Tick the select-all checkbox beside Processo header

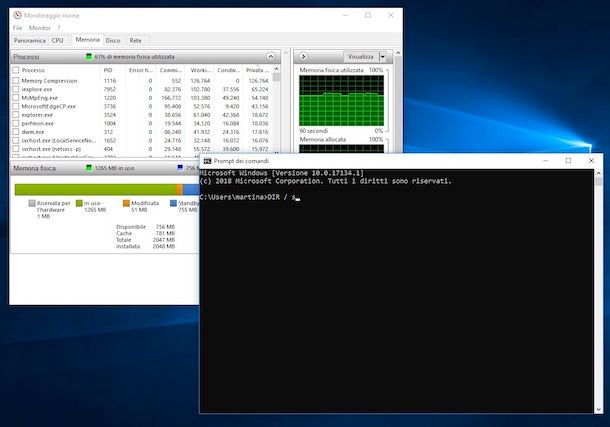(16, 70)
